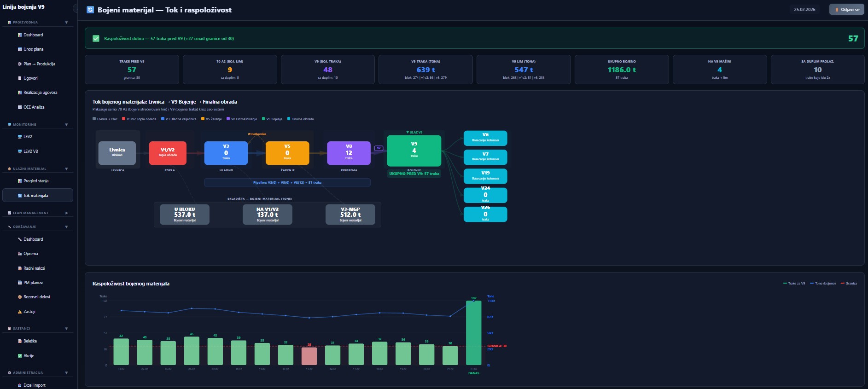Click orange V5 Žarenje legend swatch
This screenshot has width=868, height=389.
(203, 119)
